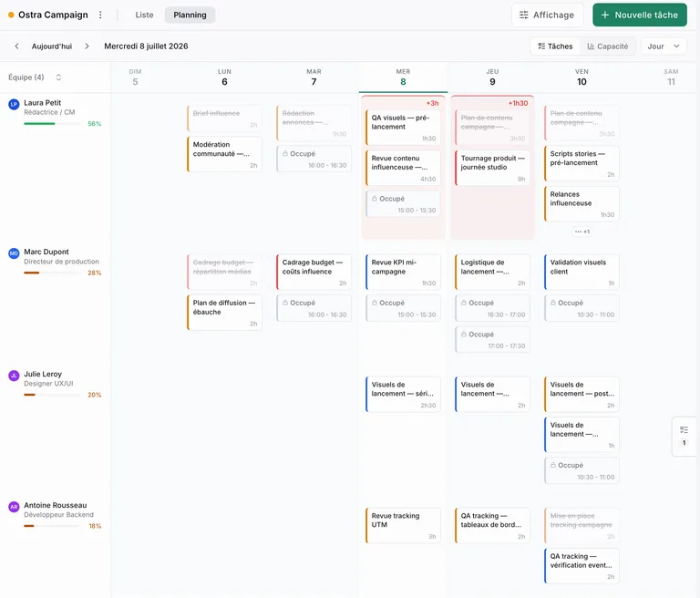Viewport: 700px width, 598px height.
Task: Click the Aujourd'hui button
Action: click(x=52, y=46)
